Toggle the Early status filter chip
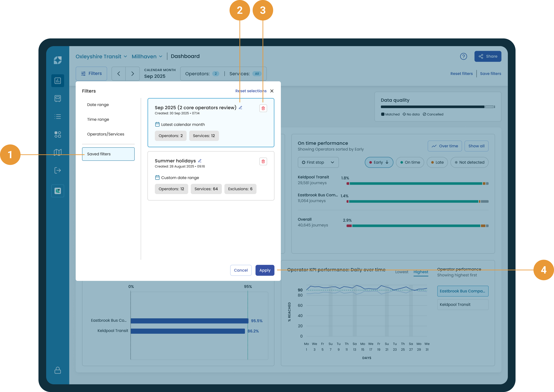 tap(379, 162)
